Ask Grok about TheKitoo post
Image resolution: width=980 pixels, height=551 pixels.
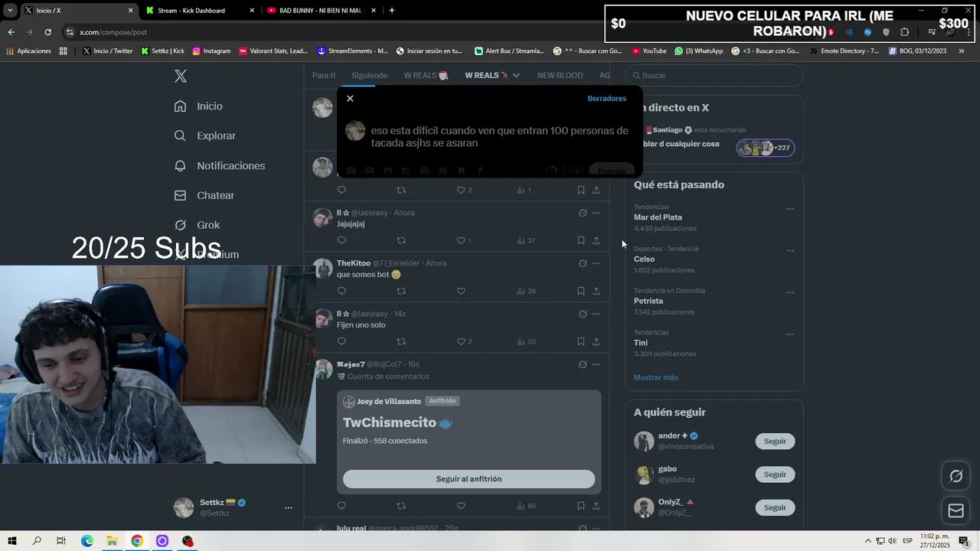tap(583, 263)
